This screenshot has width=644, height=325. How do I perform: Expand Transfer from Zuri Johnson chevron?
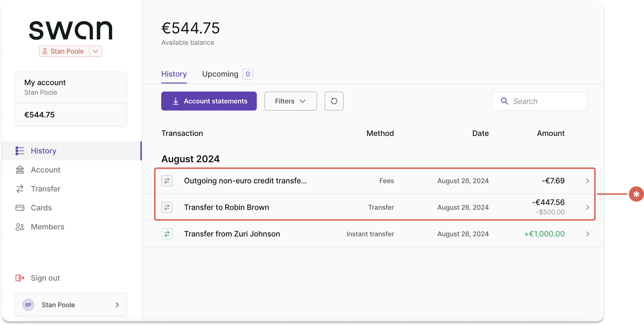(588, 234)
